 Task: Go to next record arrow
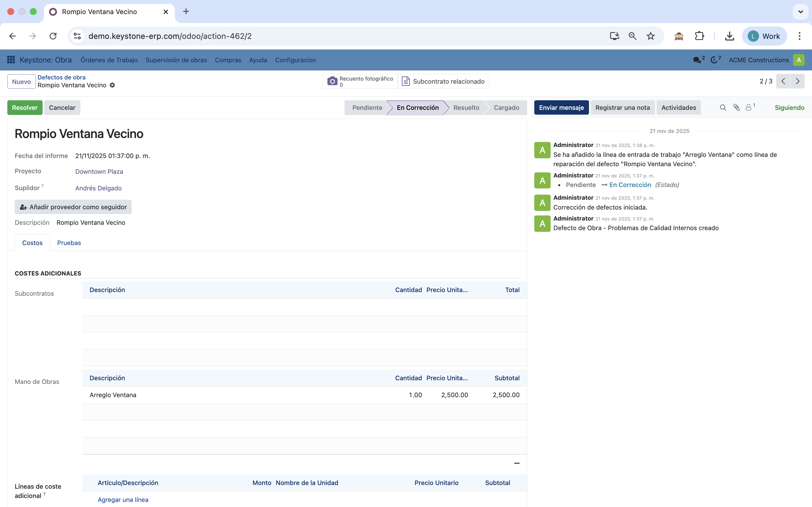pyautogui.click(x=798, y=81)
